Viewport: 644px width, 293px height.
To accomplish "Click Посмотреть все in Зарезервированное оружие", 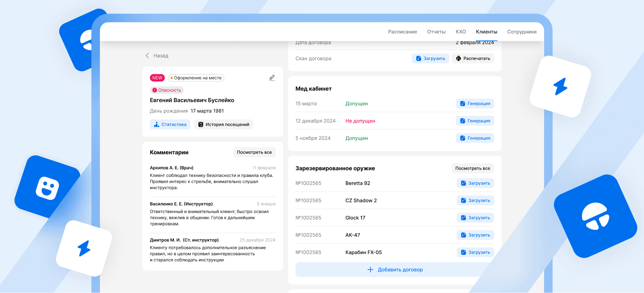I will click(473, 168).
